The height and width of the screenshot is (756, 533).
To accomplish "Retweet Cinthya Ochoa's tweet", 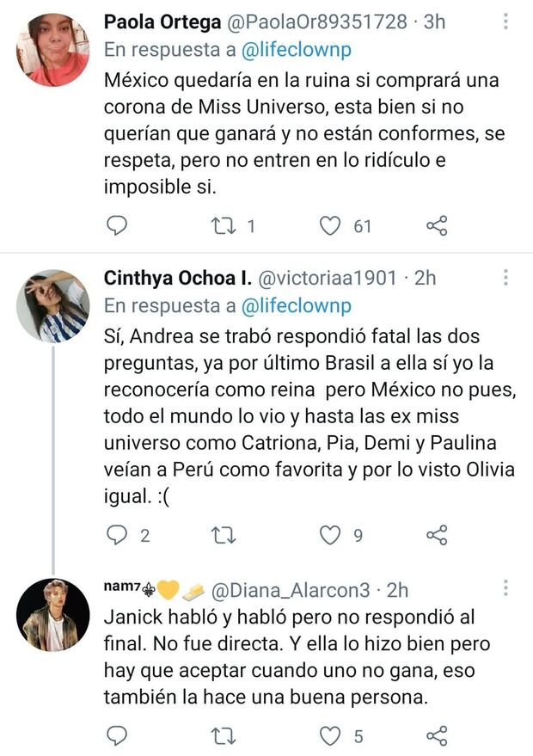I will [223, 535].
